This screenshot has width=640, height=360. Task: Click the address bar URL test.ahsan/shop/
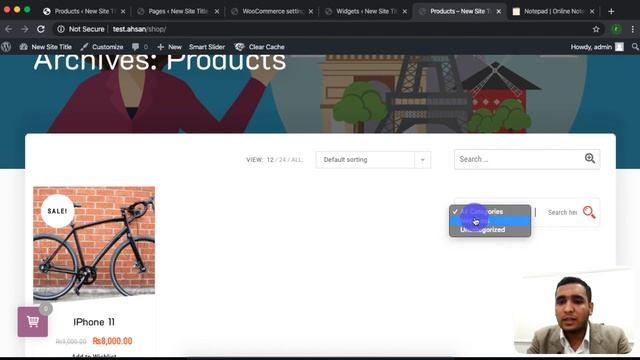pos(139,29)
